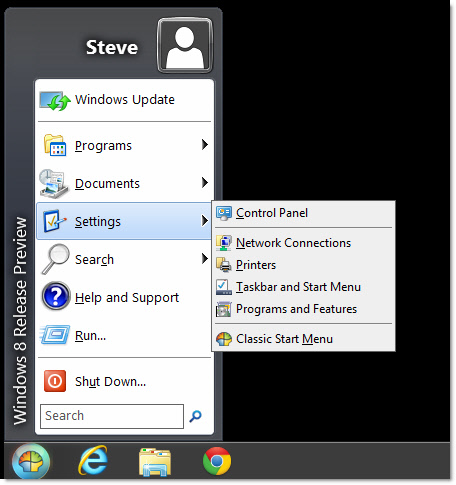Click the Run dialog icon
The image size is (456, 485).
coord(55,335)
